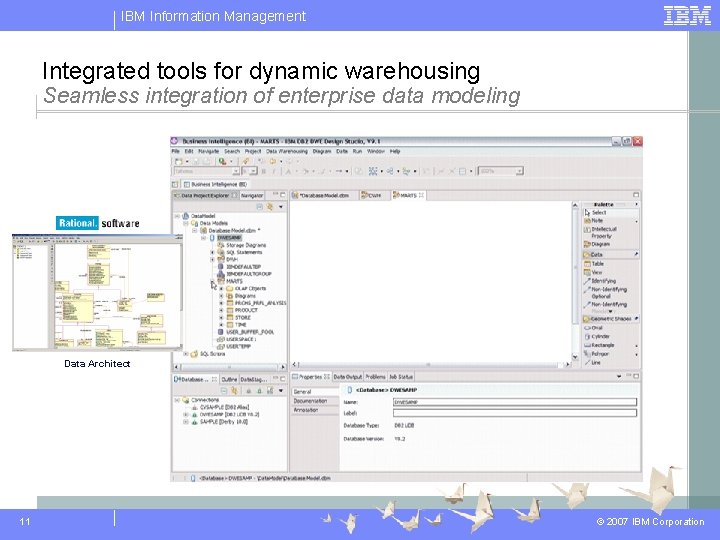Open the Data Warehousing menu

[x=287, y=151]
